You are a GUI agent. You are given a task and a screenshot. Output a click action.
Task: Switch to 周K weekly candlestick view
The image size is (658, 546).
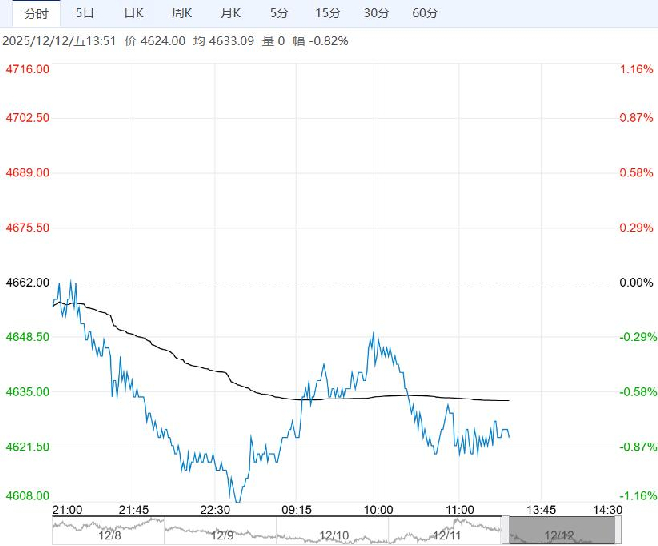(x=182, y=13)
